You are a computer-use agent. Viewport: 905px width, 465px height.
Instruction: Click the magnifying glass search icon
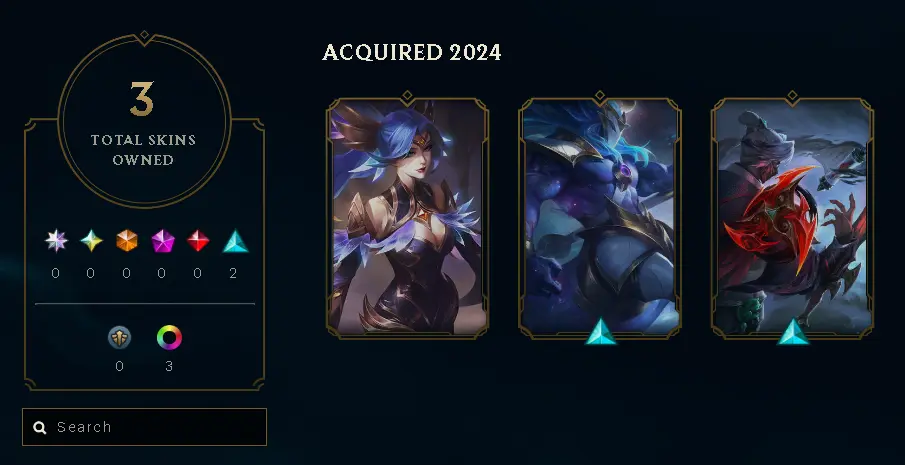(x=40, y=428)
